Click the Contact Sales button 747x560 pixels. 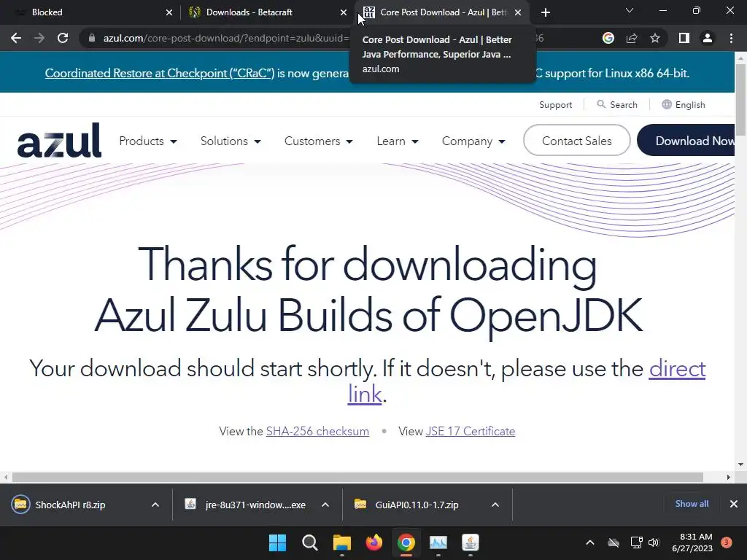[x=576, y=141]
